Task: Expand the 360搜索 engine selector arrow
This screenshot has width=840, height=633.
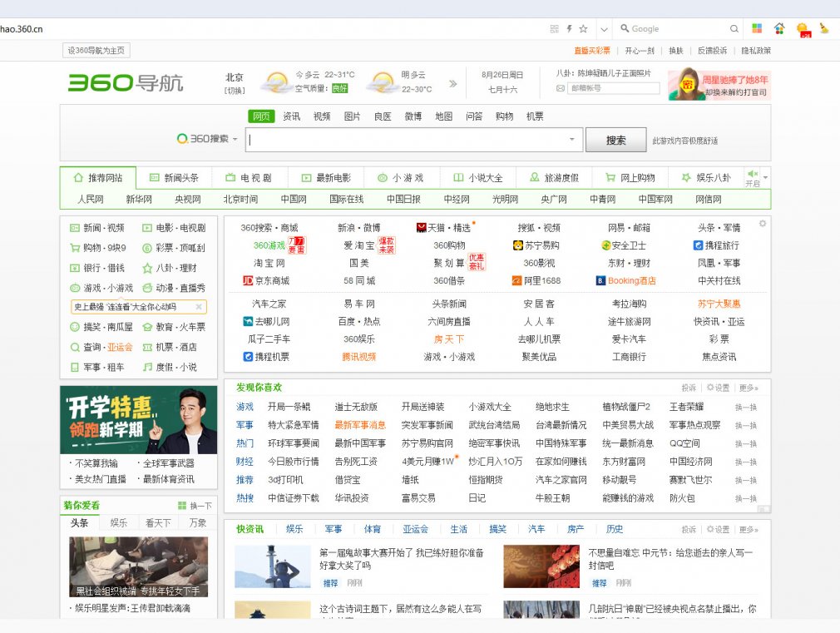Action: tap(235, 140)
